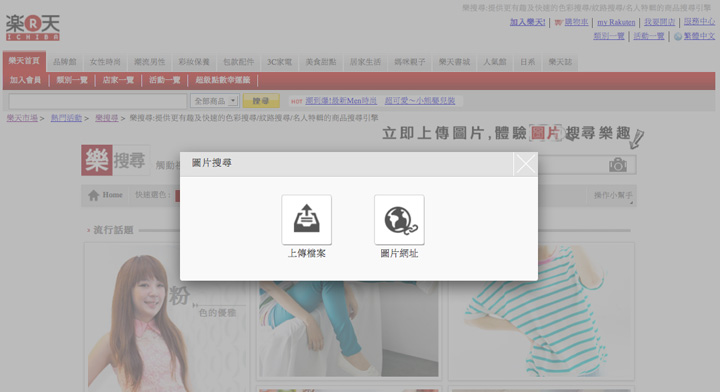This screenshot has height=392, width=720.
Task: Click 類別一覽 in the red bar
Action: [x=72, y=80]
